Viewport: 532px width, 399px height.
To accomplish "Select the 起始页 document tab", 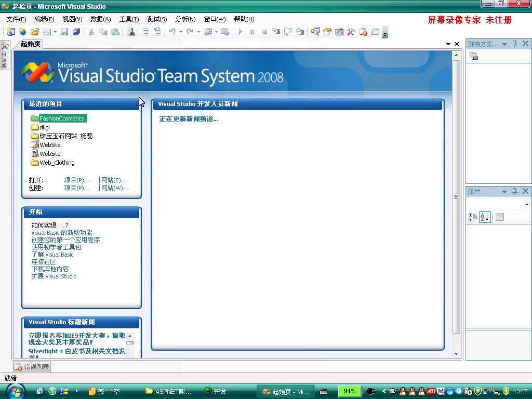I will pyautogui.click(x=30, y=44).
